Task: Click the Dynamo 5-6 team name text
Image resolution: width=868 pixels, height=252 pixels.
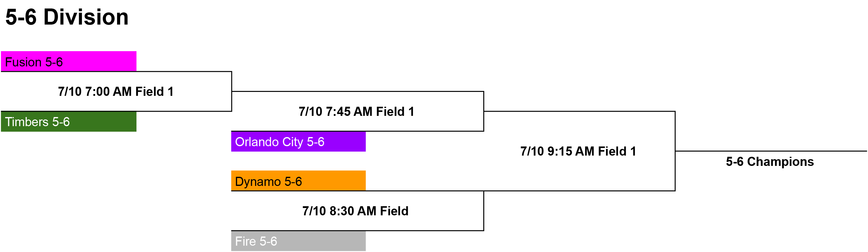Action: [269, 182]
